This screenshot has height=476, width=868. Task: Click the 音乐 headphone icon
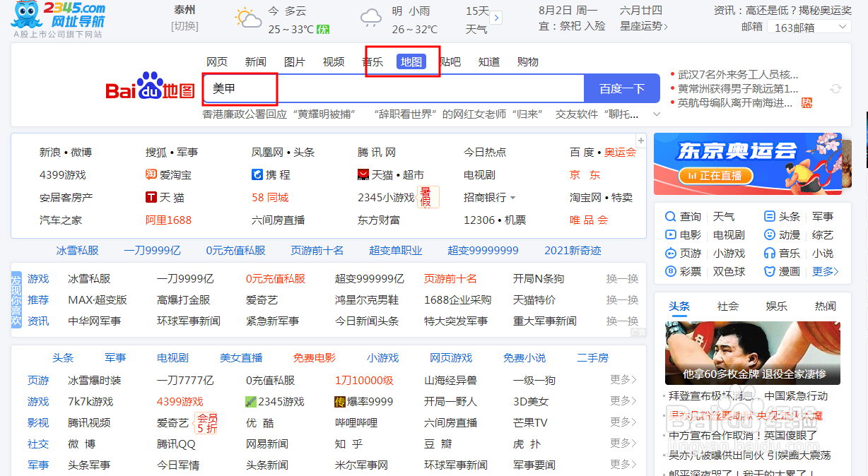click(x=770, y=253)
